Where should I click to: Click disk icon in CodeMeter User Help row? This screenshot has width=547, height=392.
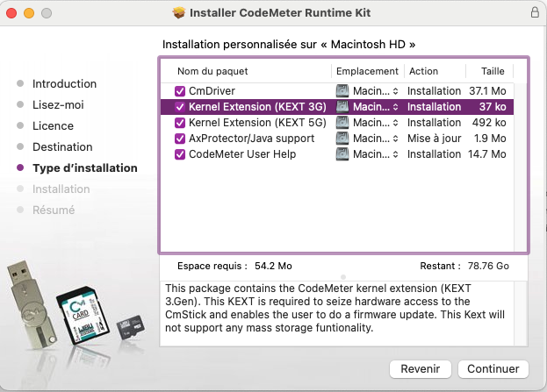(342, 154)
